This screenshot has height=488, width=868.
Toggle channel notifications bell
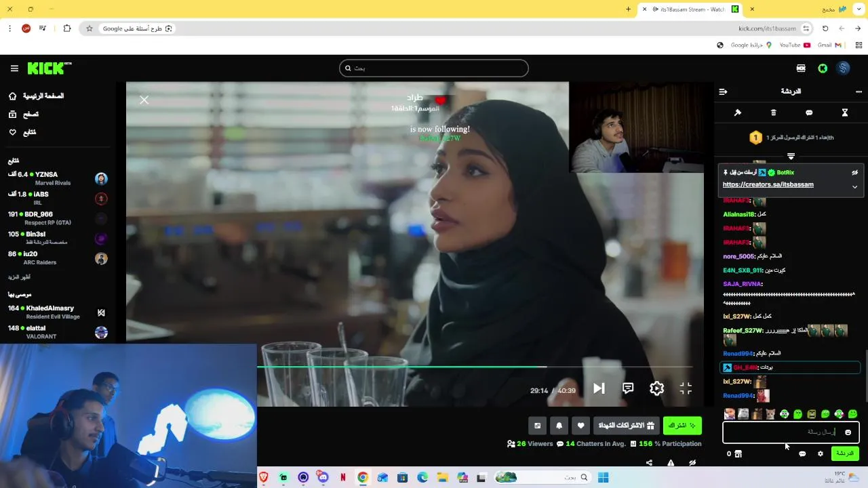coord(559,426)
